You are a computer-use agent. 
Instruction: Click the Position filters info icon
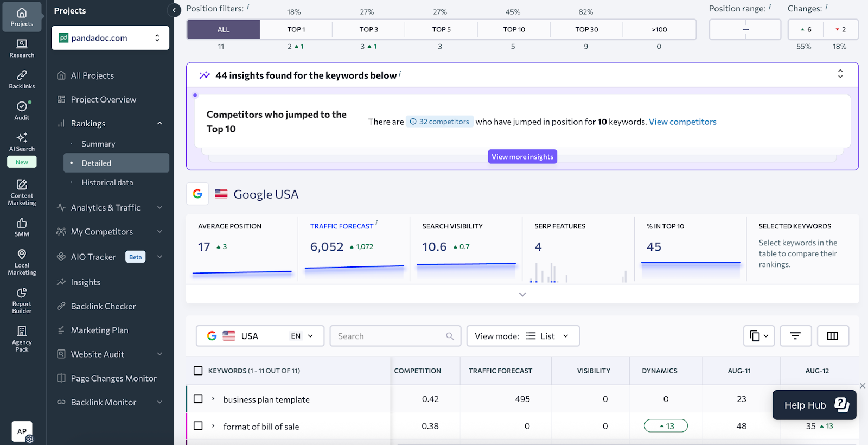(248, 7)
